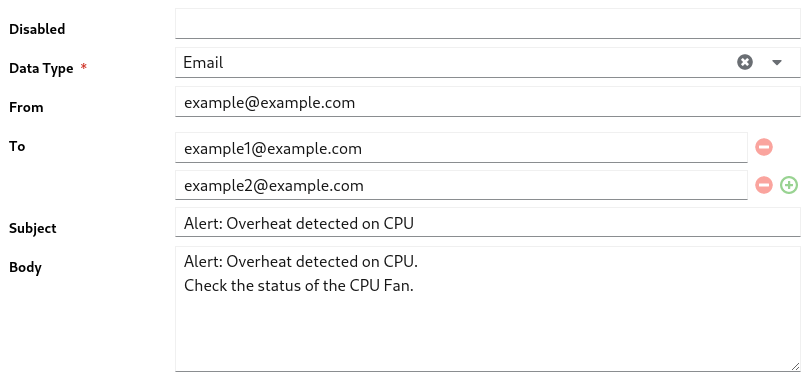This screenshot has width=809, height=382.
Task: Click the To label
Action: tap(17, 147)
